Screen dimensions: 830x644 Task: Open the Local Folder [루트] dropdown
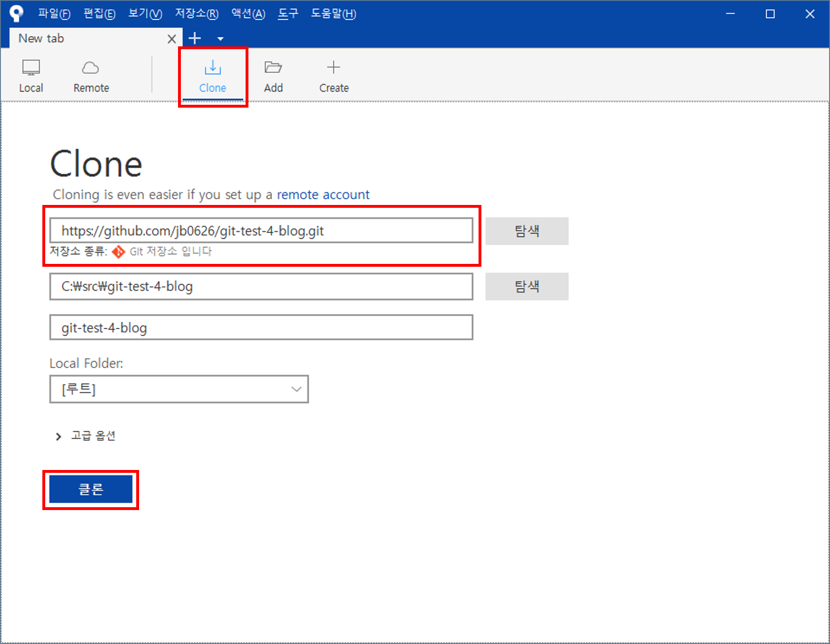tap(179, 389)
